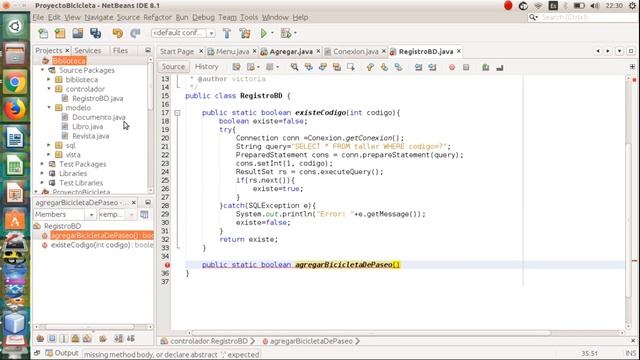Viewport: 640px width, 360px height.
Task: Switch to the Services panel tab
Action: click(87, 51)
